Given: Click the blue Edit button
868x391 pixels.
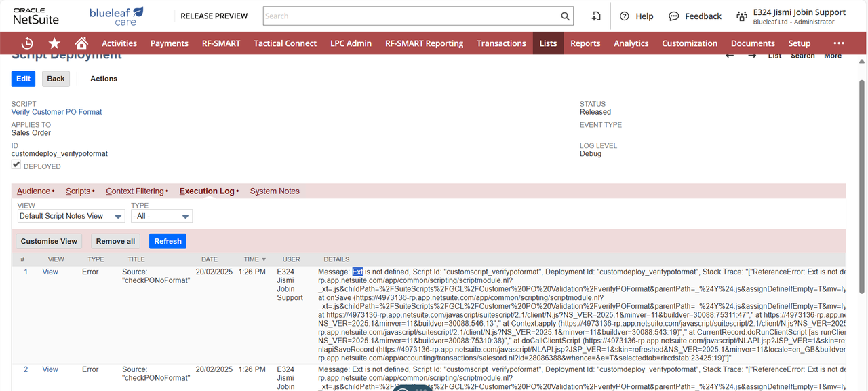Looking at the screenshot, I should point(23,79).
